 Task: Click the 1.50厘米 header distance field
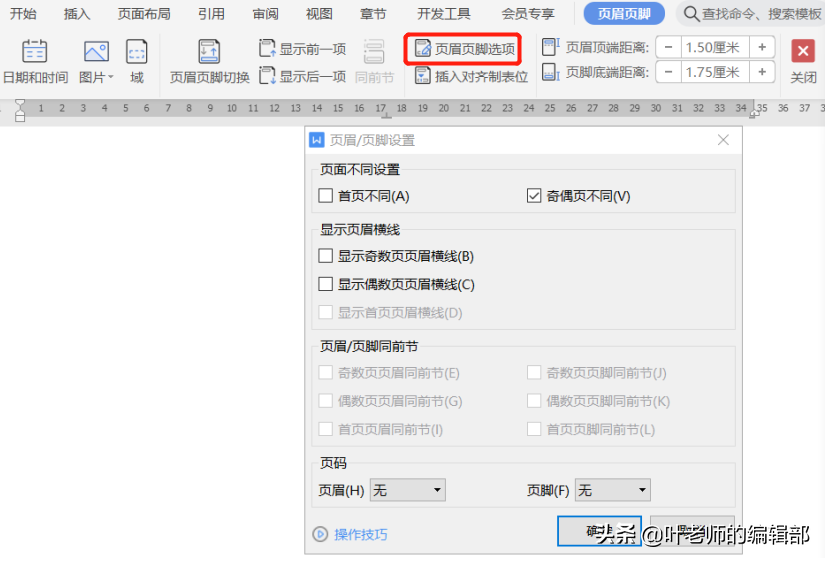pyautogui.click(x=715, y=47)
